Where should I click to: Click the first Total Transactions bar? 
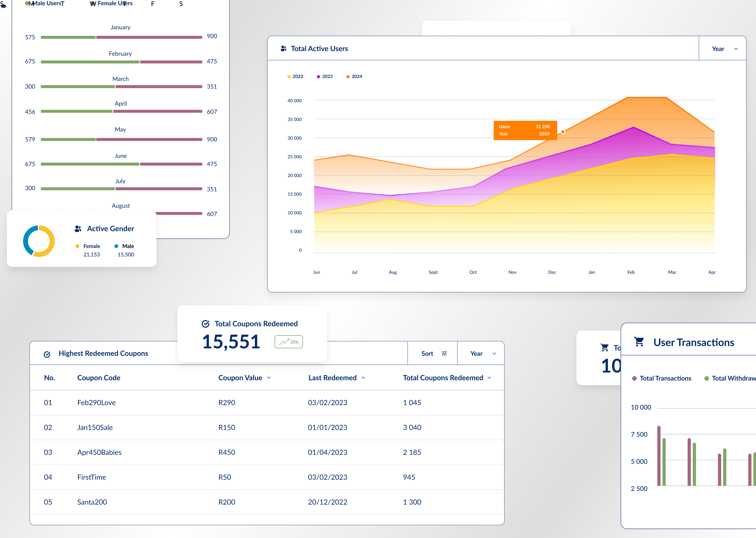pos(659,456)
